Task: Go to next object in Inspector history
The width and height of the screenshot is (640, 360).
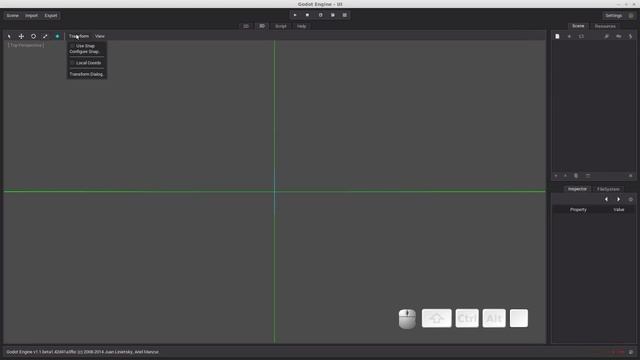Action: pos(618,200)
